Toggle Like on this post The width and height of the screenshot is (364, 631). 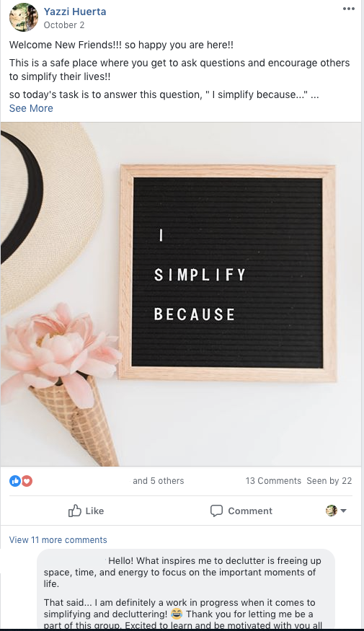click(86, 511)
